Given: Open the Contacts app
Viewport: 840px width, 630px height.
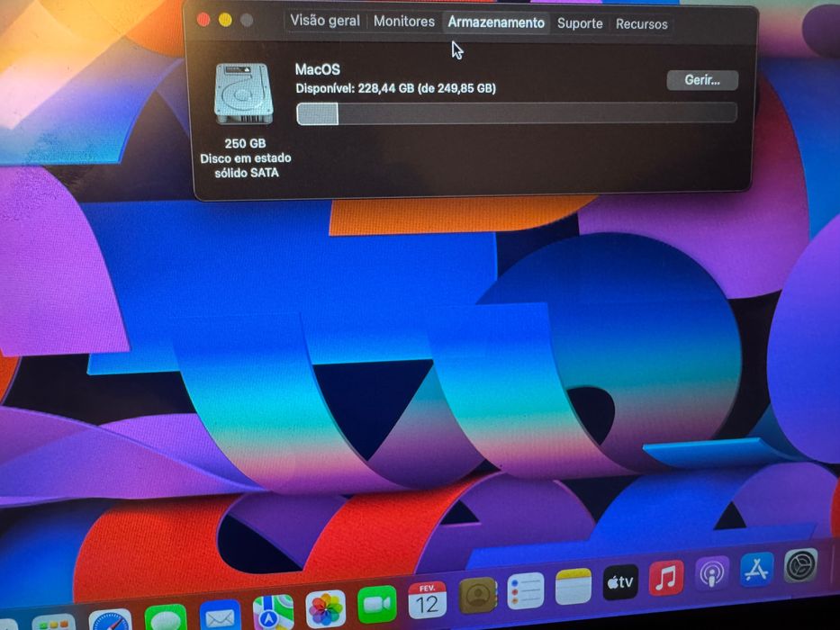Looking at the screenshot, I should point(478,595).
